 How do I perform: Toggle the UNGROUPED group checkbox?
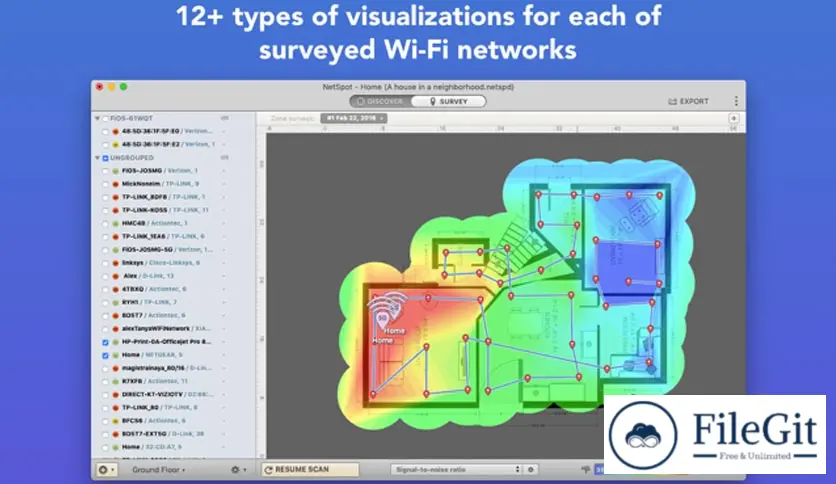pyautogui.click(x=105, y=158)
